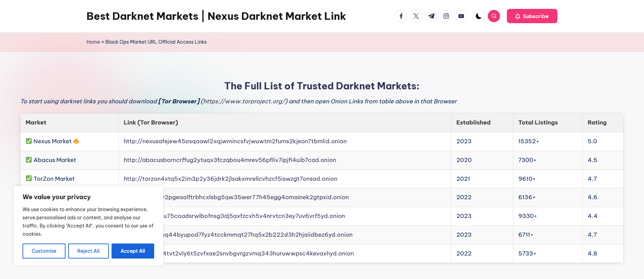This screenshot has height=279, width=644.
Task: Click Reject All in cookie banner
Action: pyautogui.click(x=88, y=251)
